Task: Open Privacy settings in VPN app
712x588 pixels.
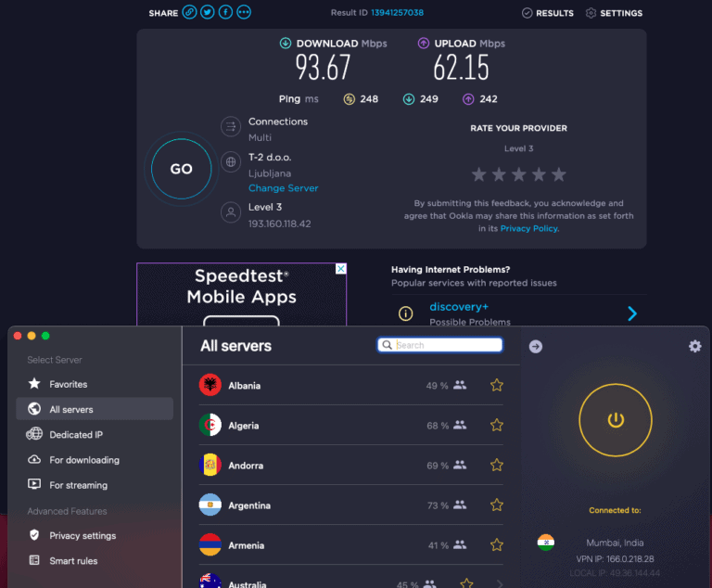Action: 95,535
